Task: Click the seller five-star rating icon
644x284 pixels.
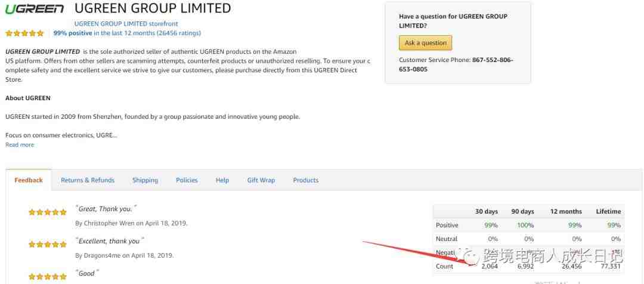Action: click(24, 33)
